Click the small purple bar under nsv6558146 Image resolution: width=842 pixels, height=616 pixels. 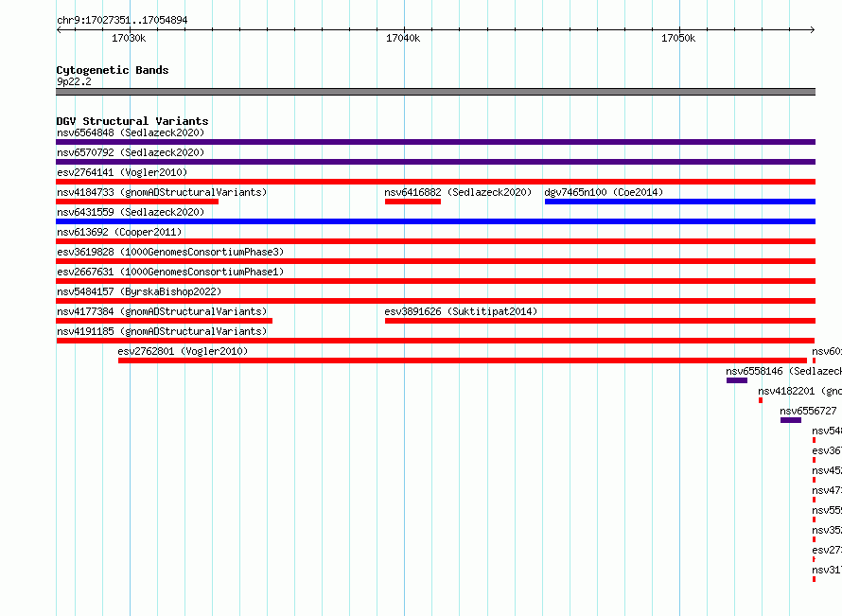tap(737, 380)
